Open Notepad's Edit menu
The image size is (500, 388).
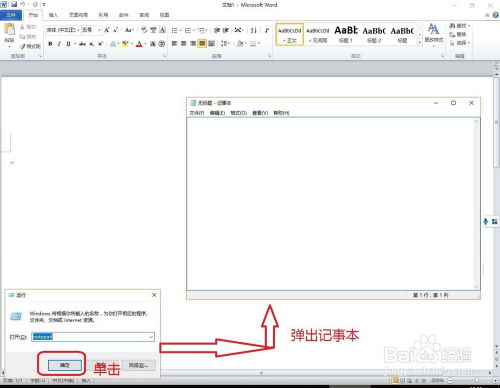[x=217, y=113]
